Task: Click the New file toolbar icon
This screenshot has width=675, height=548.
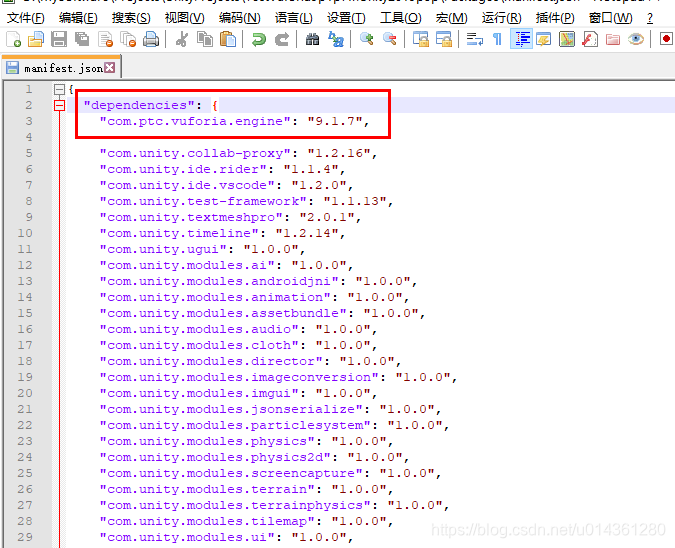Action: point(13,40)
